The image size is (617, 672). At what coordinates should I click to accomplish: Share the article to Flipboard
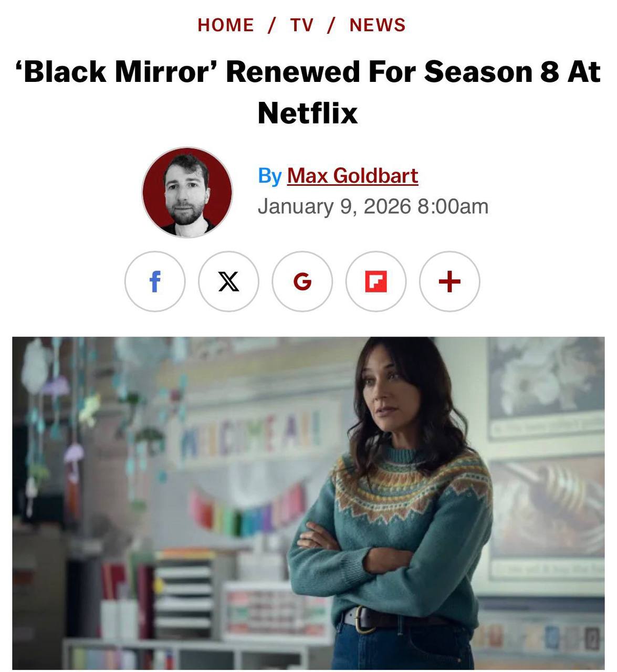(x=375, y=281)
